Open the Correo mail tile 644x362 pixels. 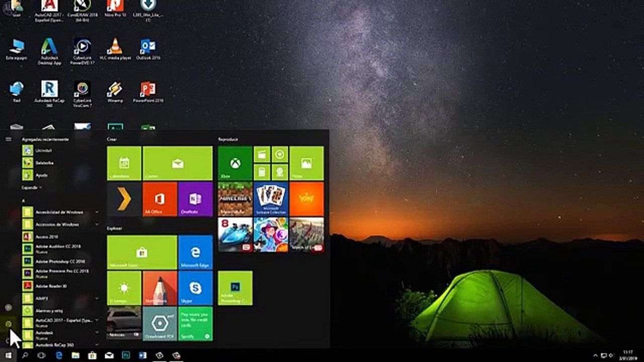(x=178, y=163)
